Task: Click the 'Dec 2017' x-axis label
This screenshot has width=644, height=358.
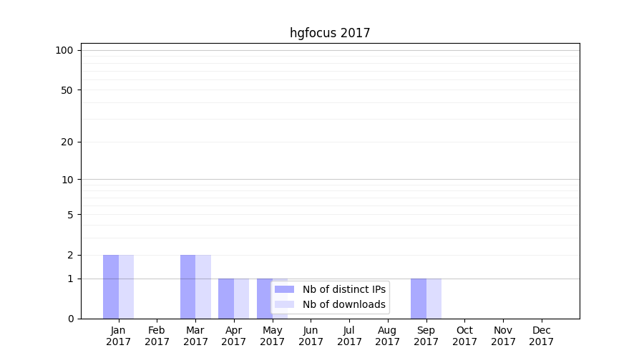Action: tap(541, 336)
